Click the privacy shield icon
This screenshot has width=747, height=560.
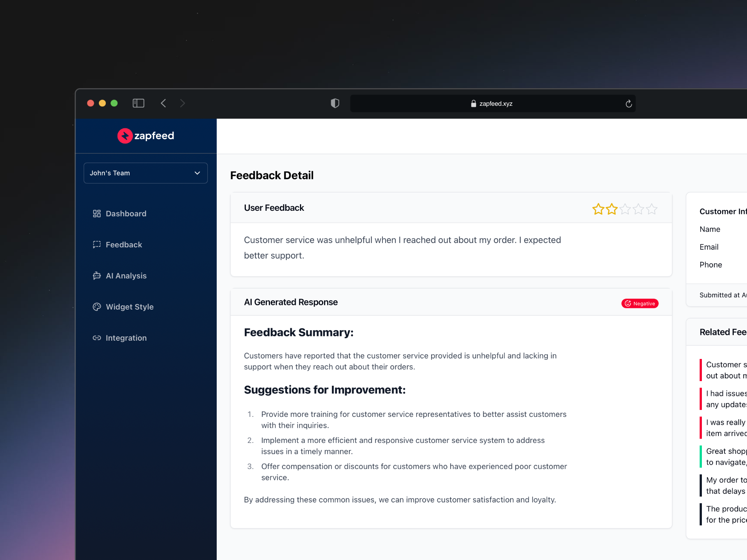(x=335, y=103)
